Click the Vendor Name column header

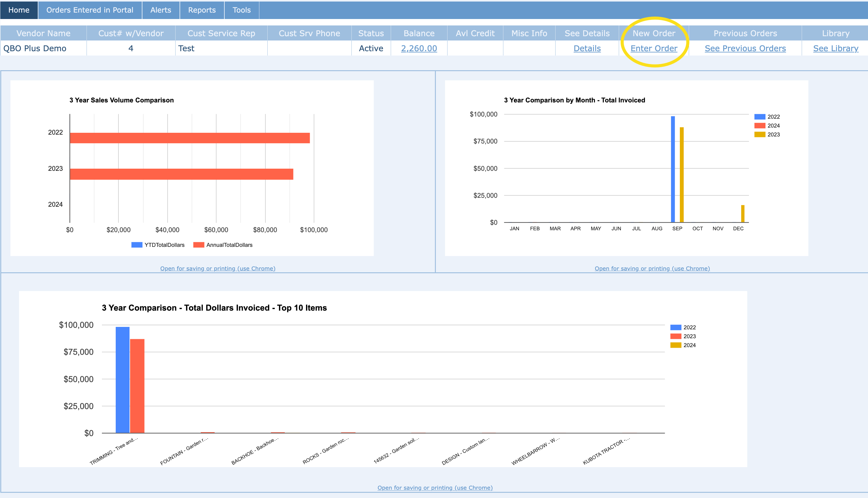tap(43, 33)
